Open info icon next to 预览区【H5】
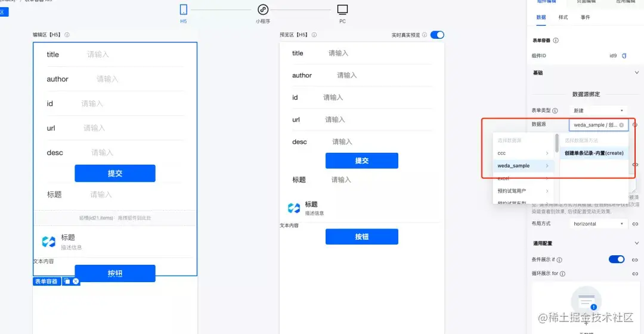This screenshot has height=334, width=644. (x=314, y=35)
